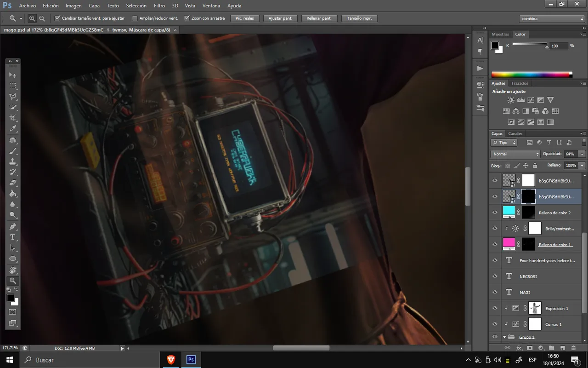Add a Brightness/Contrast adjustment

coord(511,100)
